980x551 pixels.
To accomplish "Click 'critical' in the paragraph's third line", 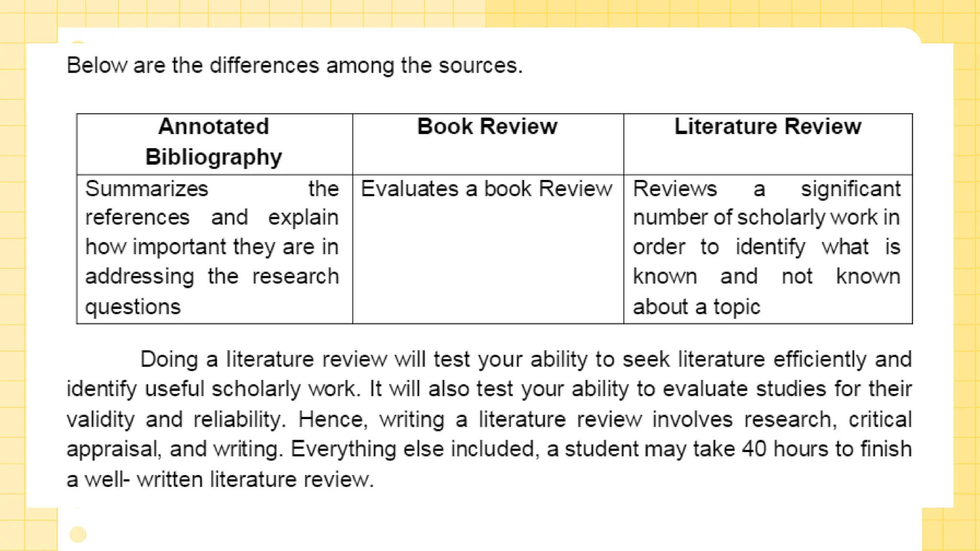I will tap(880, 419).
